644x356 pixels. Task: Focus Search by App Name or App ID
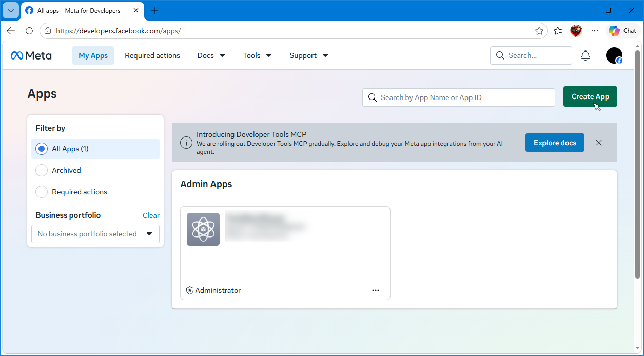click(459, 97)
